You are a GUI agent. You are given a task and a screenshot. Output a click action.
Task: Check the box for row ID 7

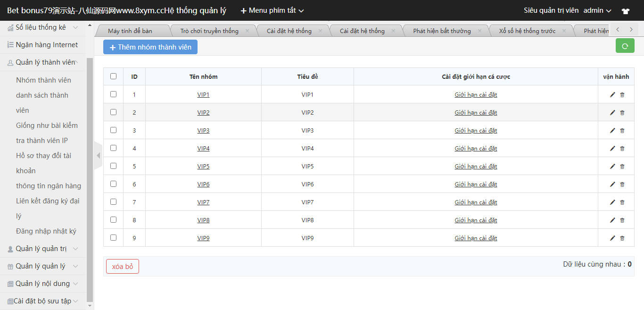click(113, 201)
